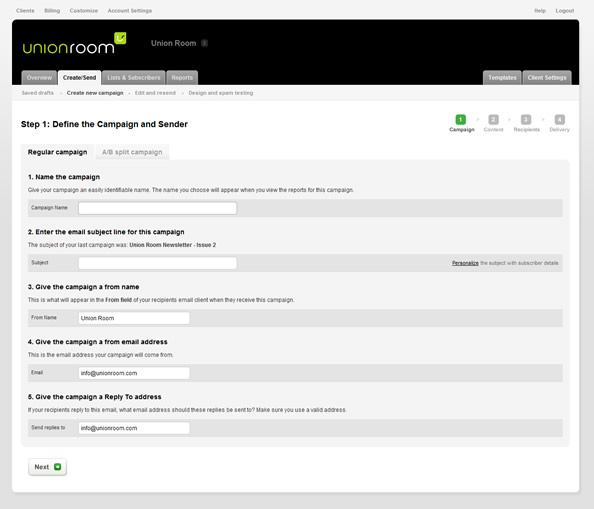Click the green arrow icon on Next

coord(58,467)
